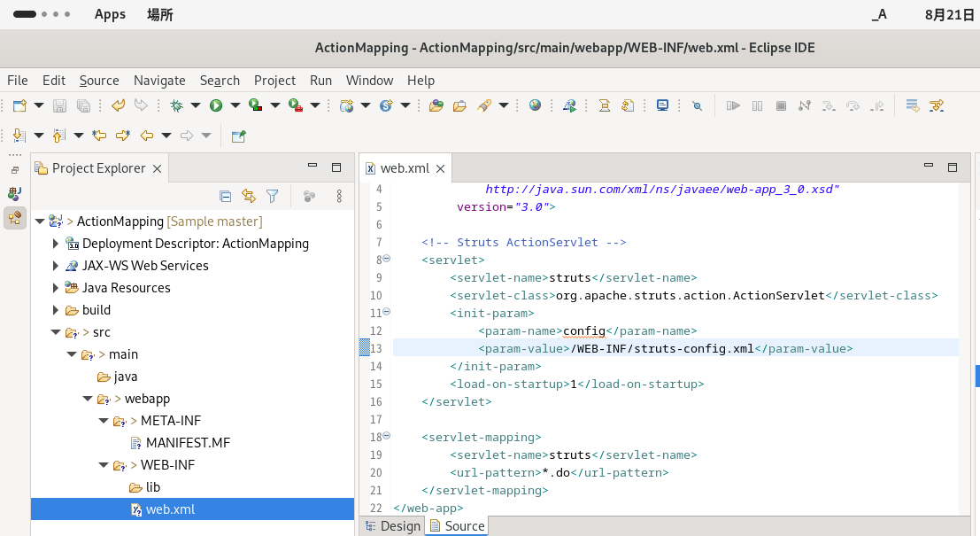This screenshot has height=536, width=980.
Task: Click the green Run button icon
Action: coord(216,105)
